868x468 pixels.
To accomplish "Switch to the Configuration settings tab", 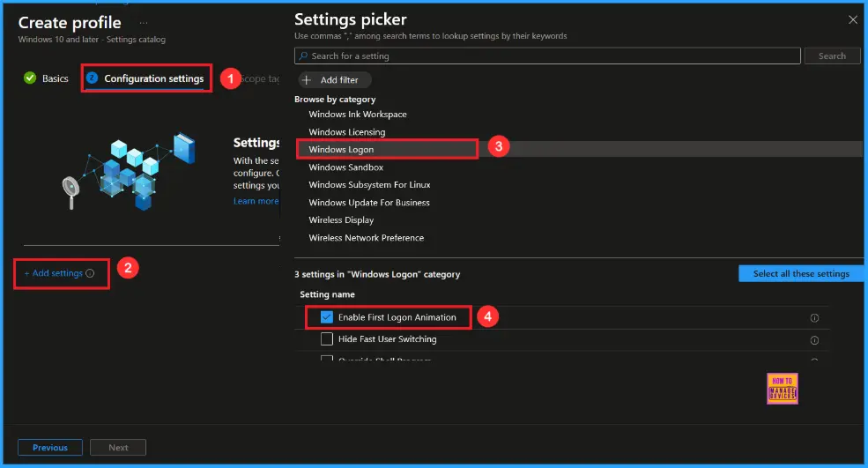I will tap(153, 78).
